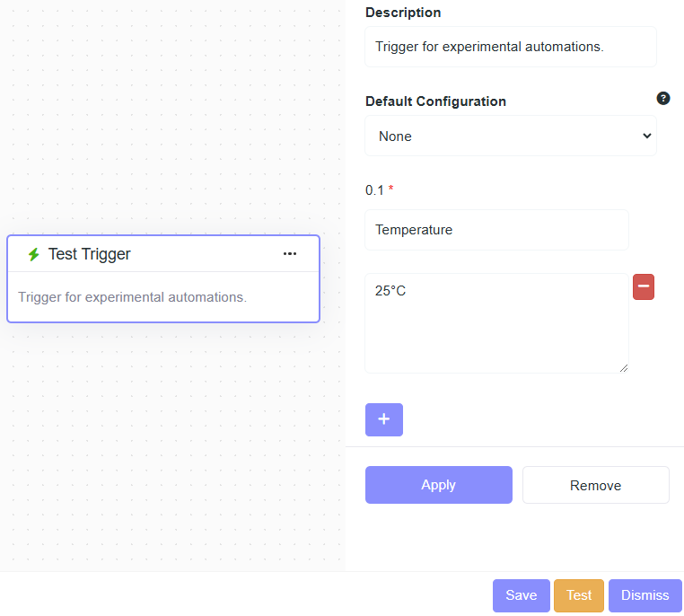Run the orange Test button
Screen dimensions: 684x616
click(x=579, y=595)
